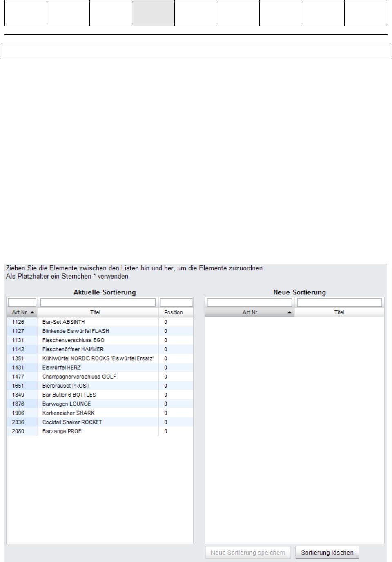Focus Art.Nr filter field in Aktuelle Sortierung
Screen dimensions: 392x562
pos(22,302)
